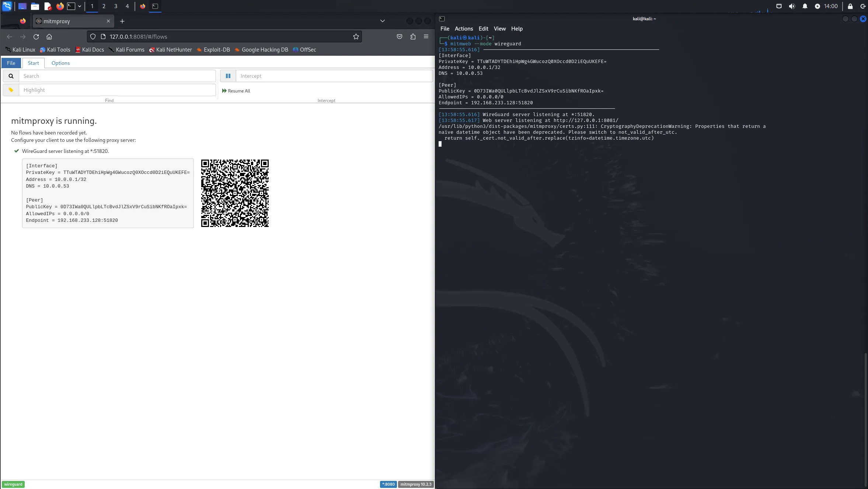
Task: Open Firefox hamburger application menu
Action: coord(426,36)
